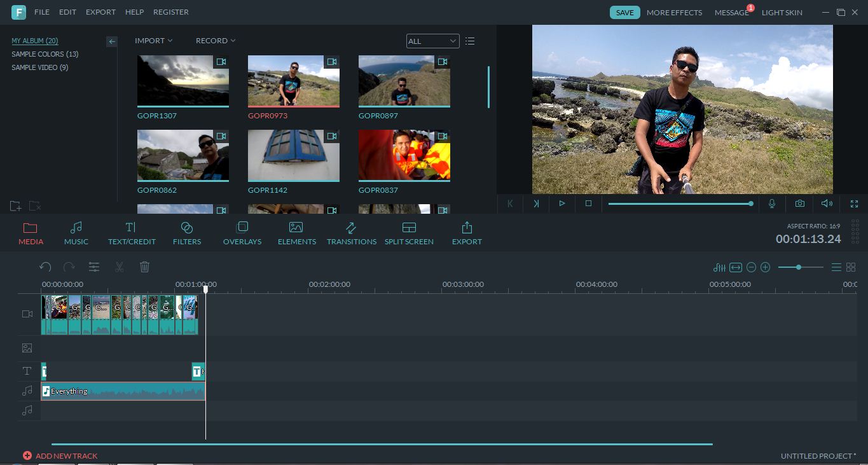Click the undo arrow icon
Viewport: 868px width, 465px height.
pos(45,267)
